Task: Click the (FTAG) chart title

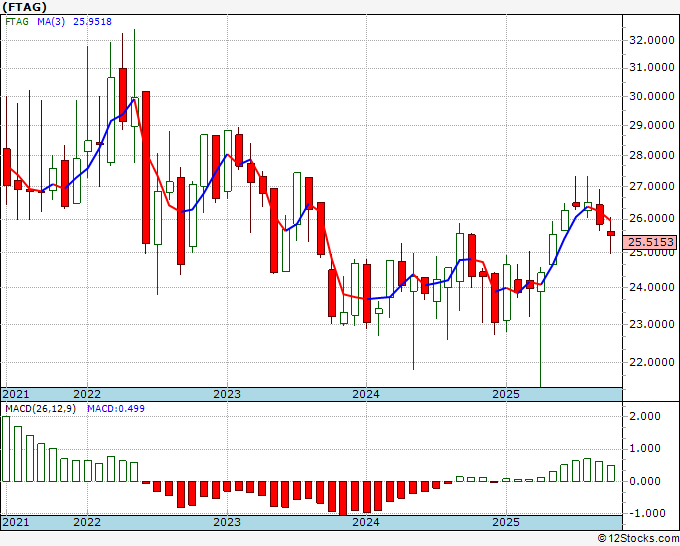Action: pos(24,7)
